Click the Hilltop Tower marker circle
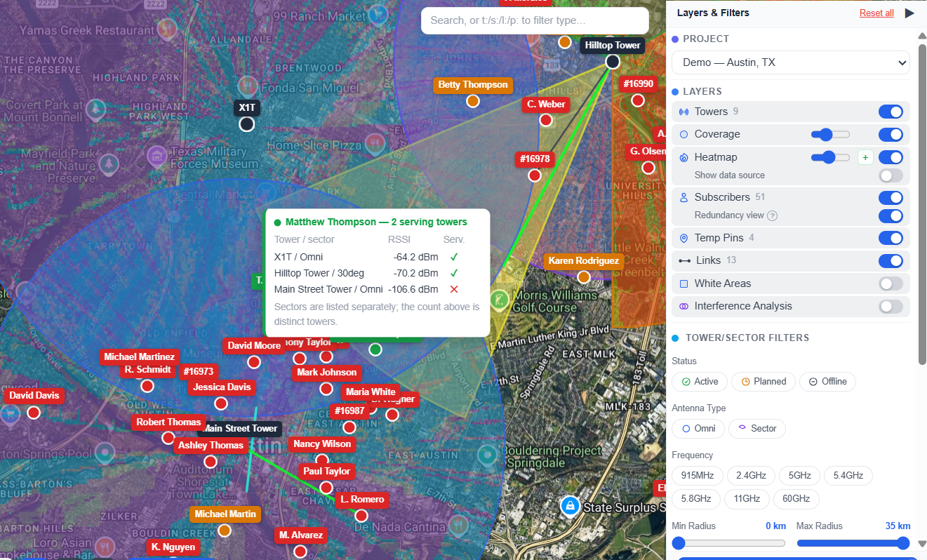Screen dimensions: 927x560 [613, 62]
